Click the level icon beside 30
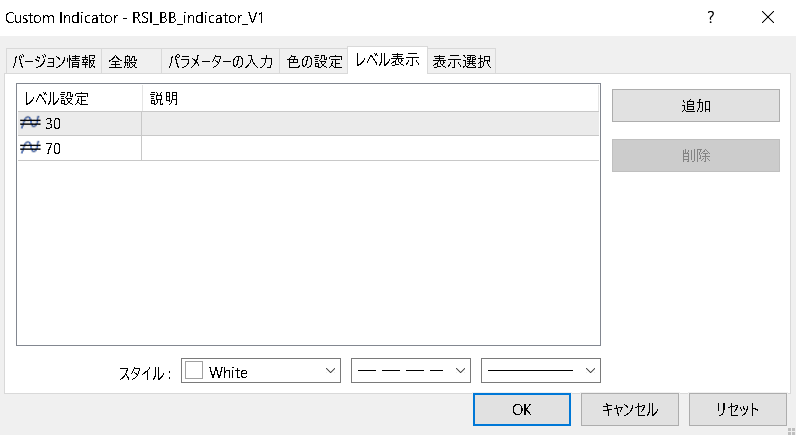This screenshot has width=796, height=435. tap(30, 123)
